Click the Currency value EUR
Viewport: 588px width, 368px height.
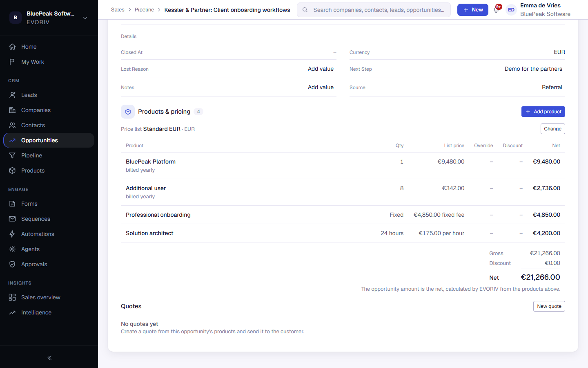(x=559, y=52)
